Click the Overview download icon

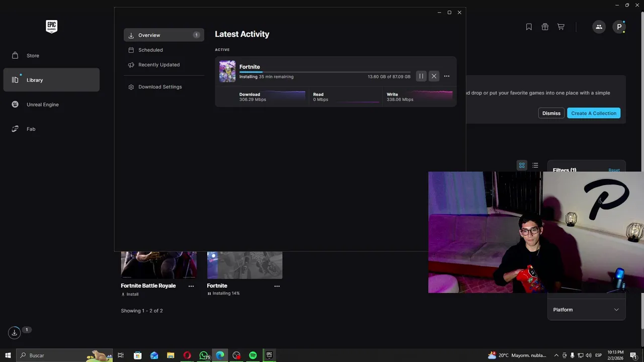131,35
